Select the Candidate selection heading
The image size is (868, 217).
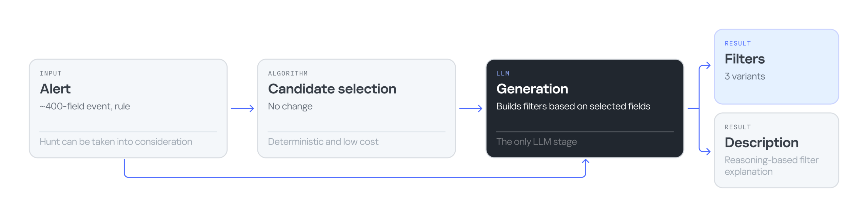tap(332, 89)
